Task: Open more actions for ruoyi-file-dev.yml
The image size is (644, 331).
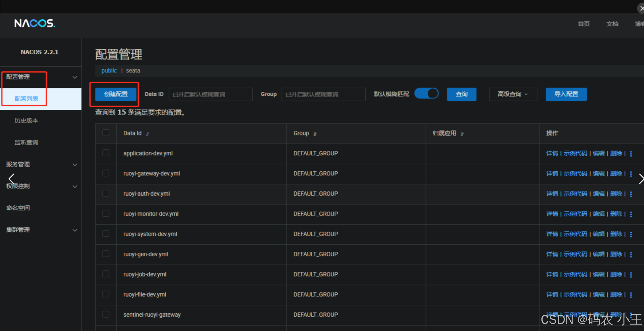Action: [631, 295]
